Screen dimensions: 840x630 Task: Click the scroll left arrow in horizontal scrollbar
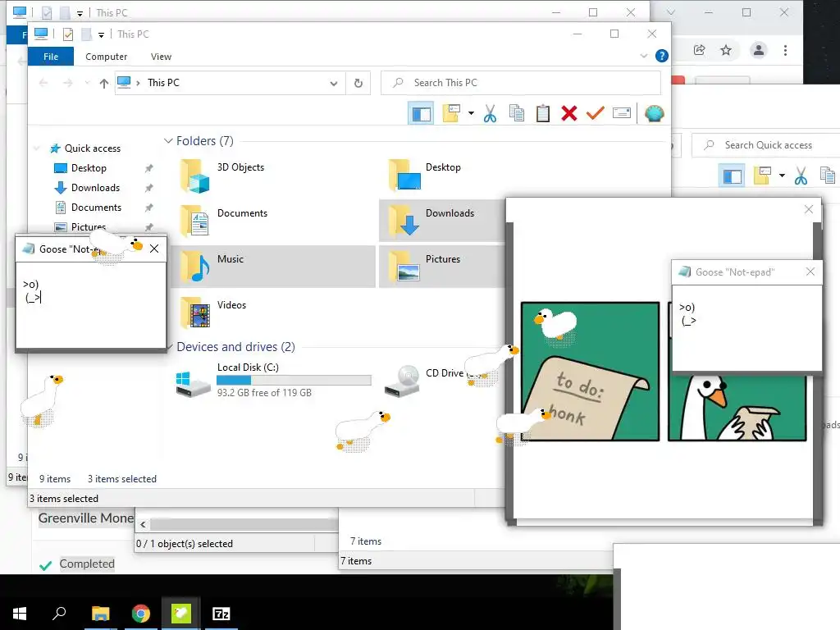pos(143,524)
